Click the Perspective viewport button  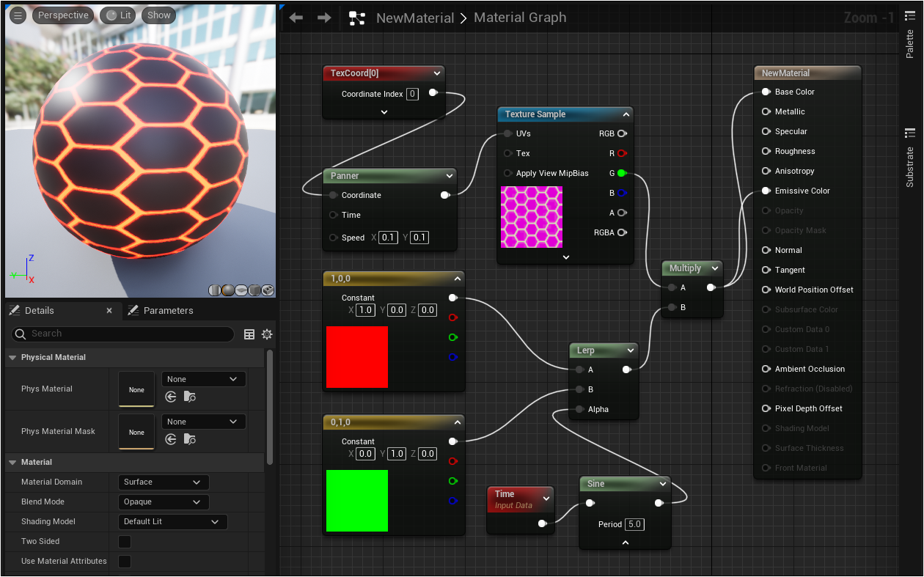pos(63,15)
